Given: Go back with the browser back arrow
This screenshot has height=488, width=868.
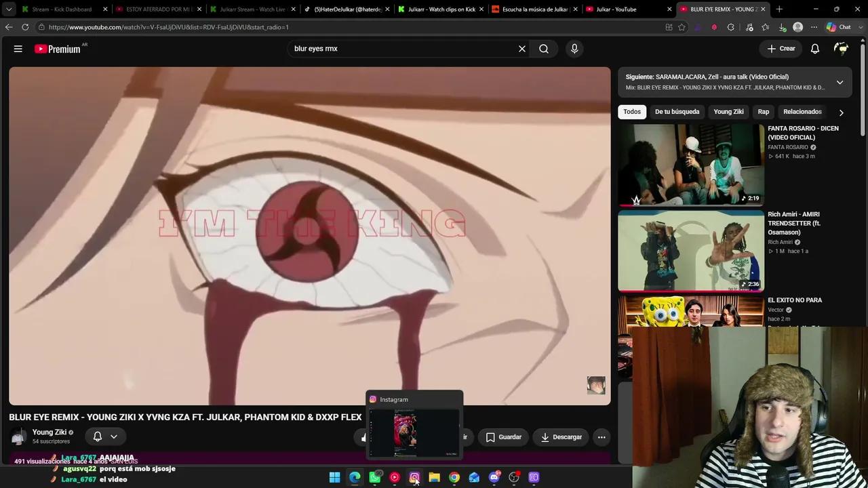Looking at the screenshot, I should point(9,27).
